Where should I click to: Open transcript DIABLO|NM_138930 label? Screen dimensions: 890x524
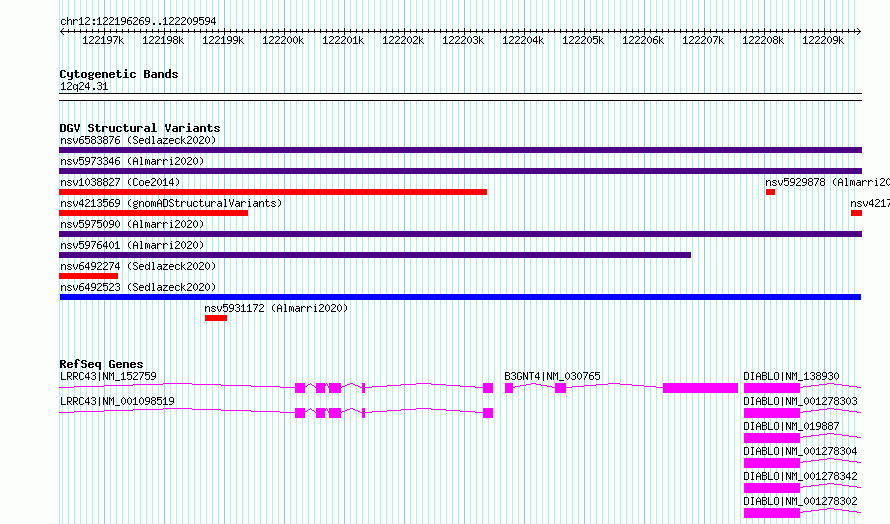[791, 376]
